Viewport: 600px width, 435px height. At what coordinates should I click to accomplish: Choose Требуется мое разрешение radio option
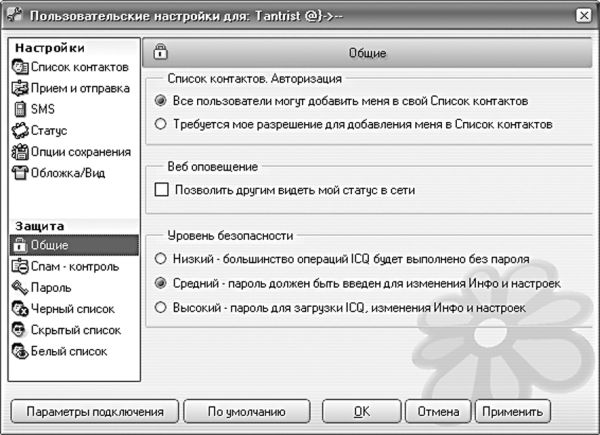click(x=160, y=124)
